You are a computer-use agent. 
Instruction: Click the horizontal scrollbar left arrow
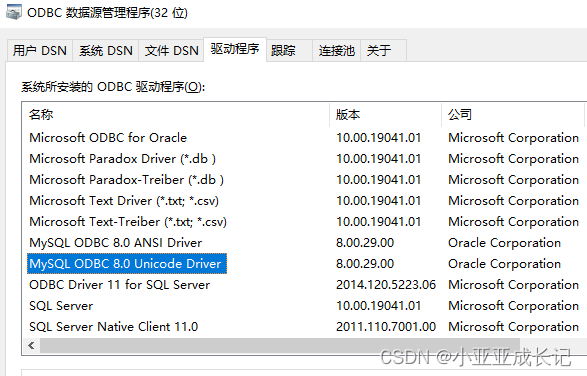tap(31, 345)
